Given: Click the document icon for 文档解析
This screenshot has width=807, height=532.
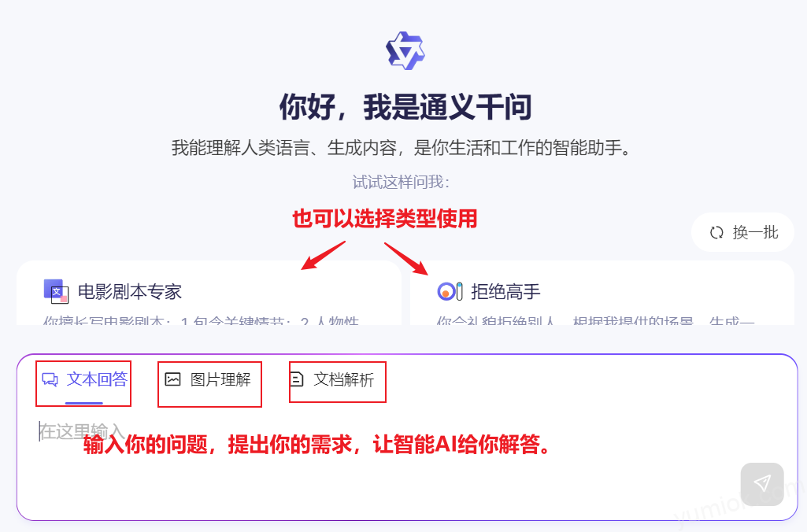Looking at the screenshot, I should point(297,379).
